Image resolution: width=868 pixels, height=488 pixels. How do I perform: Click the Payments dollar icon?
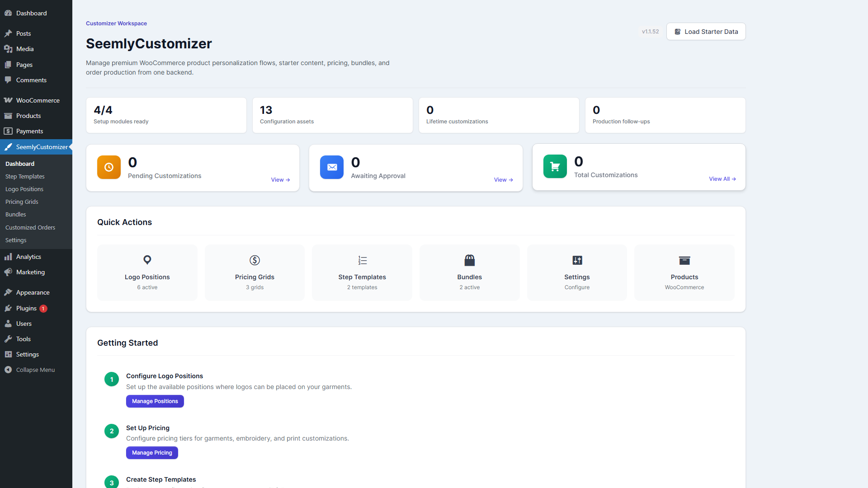(8, 131)
